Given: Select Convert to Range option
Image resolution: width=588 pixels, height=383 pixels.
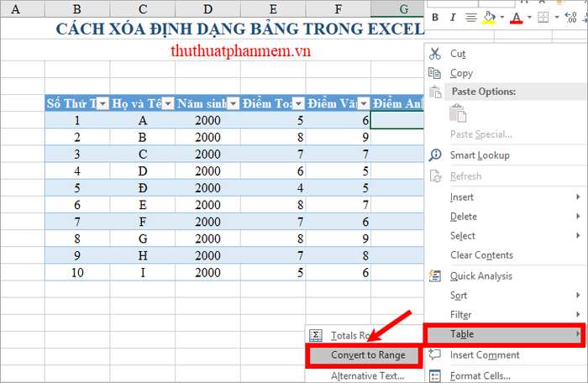Looking at the screenshot, I should click(x=367, y=355).
